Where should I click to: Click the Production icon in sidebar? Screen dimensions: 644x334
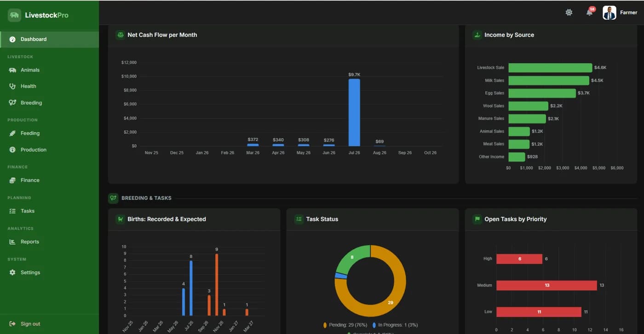click(12, 150)
